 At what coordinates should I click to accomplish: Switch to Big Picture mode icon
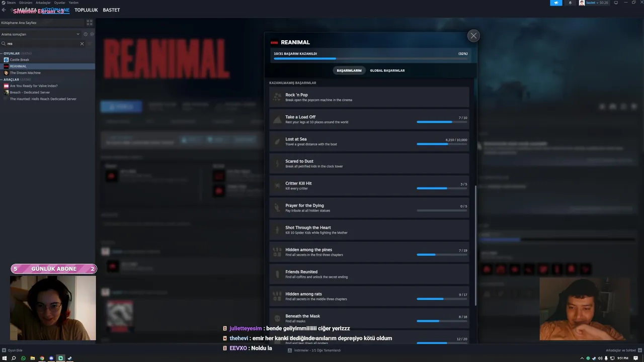point(616,3)
